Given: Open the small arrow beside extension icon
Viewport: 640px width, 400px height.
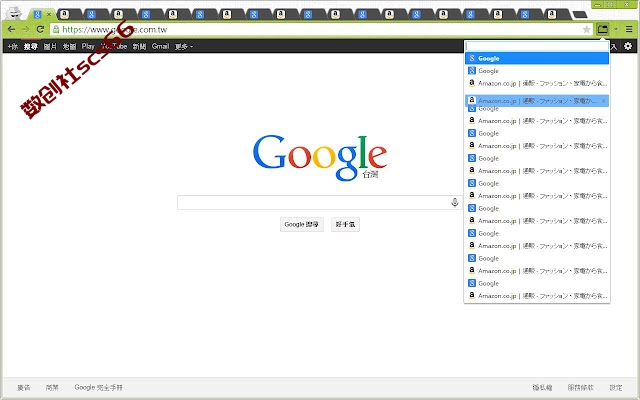Looking at the screenshot, I should coord(616,29).
